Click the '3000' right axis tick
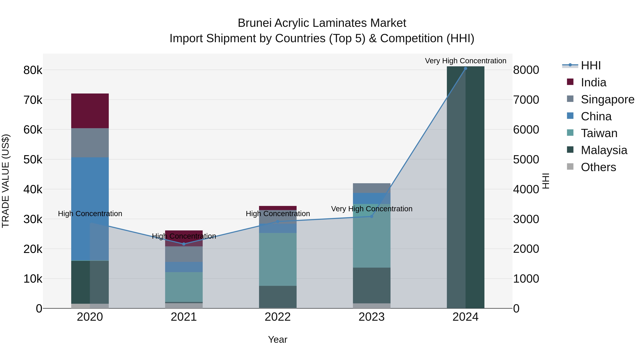 pos(526,219)
